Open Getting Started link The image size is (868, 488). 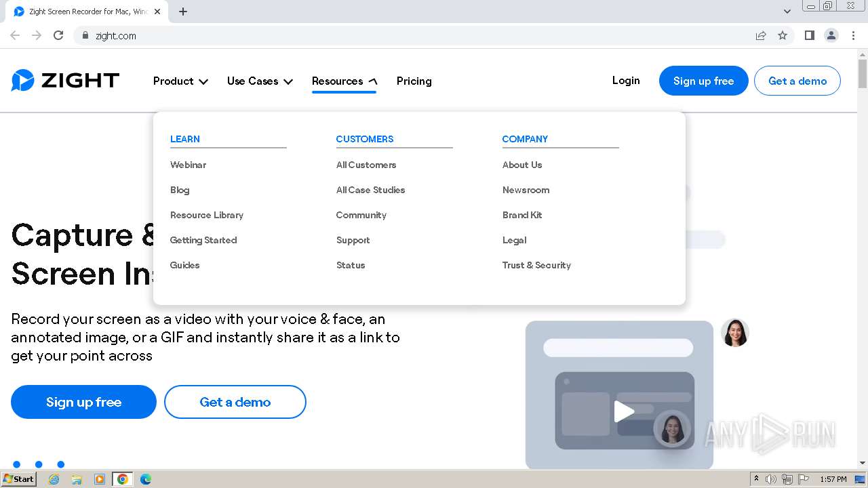click(203, 240)
